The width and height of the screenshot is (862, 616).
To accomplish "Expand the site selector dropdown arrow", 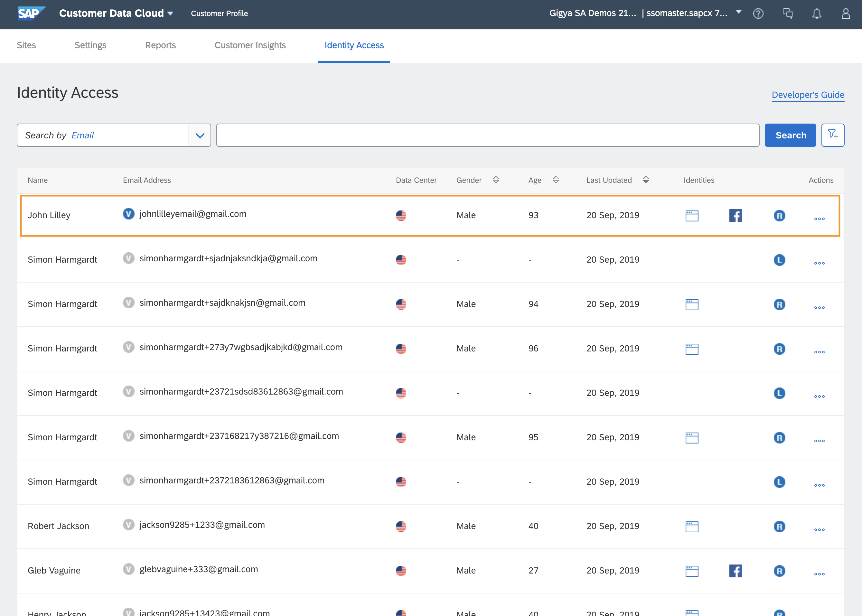I will pyautogui.click(x=738, y=12).
